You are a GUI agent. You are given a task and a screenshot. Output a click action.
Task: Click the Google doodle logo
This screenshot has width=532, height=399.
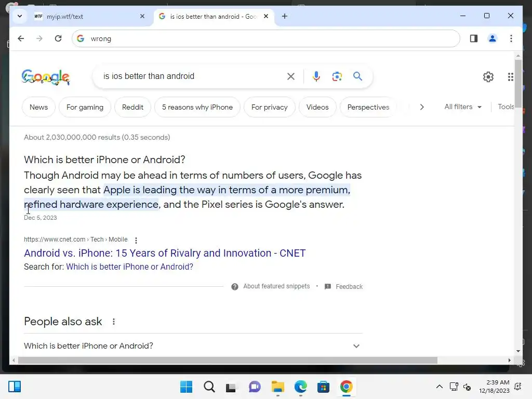tap(46, 77)
